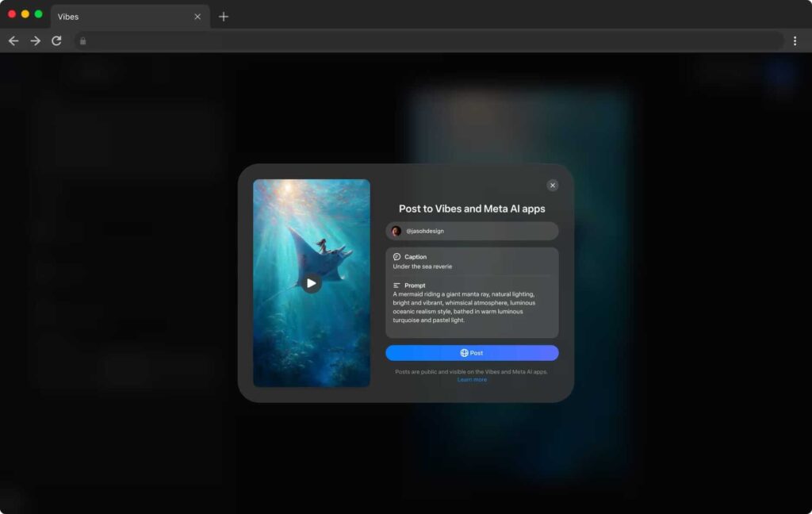Select the @jasohdesign profile avatar
812x514 pixels.
[395, 231]
